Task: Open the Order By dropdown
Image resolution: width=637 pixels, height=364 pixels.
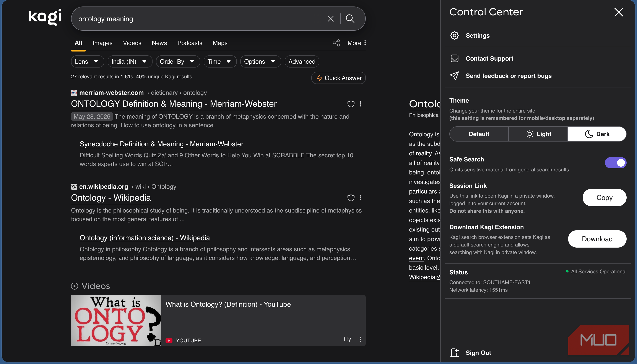Action: coord(178,61)
